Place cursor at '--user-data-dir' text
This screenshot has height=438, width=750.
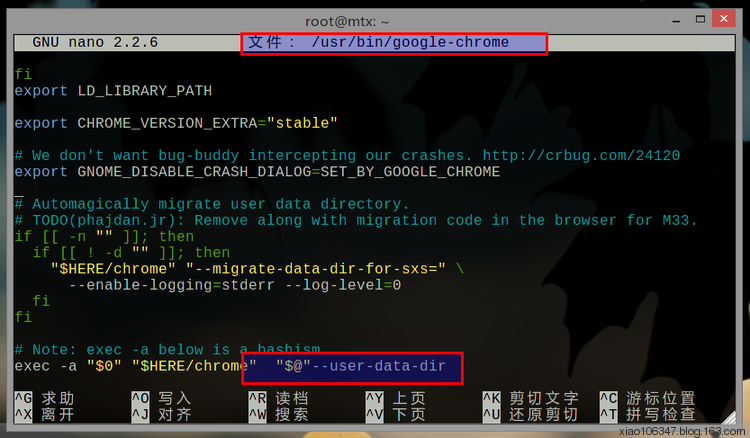pyautogui.click(x=378, y=366)
